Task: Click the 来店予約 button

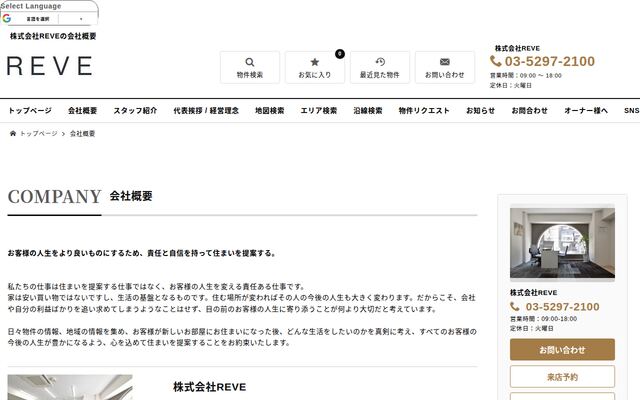Action: click(562, 376)
